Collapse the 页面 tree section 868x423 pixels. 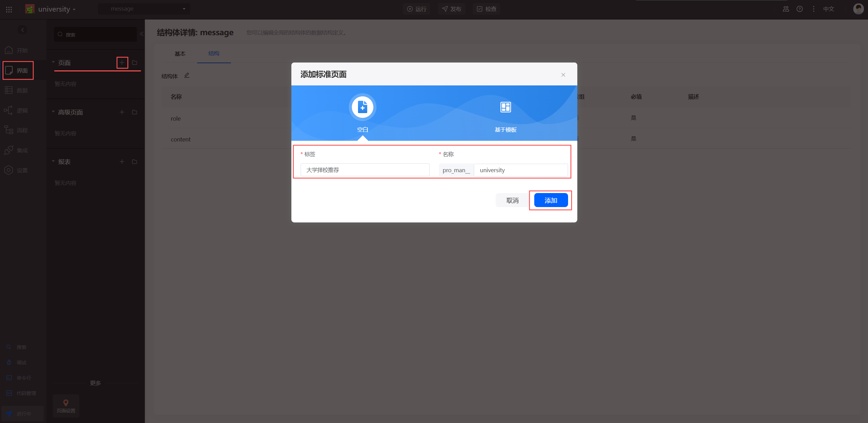(x=53, y=62)
